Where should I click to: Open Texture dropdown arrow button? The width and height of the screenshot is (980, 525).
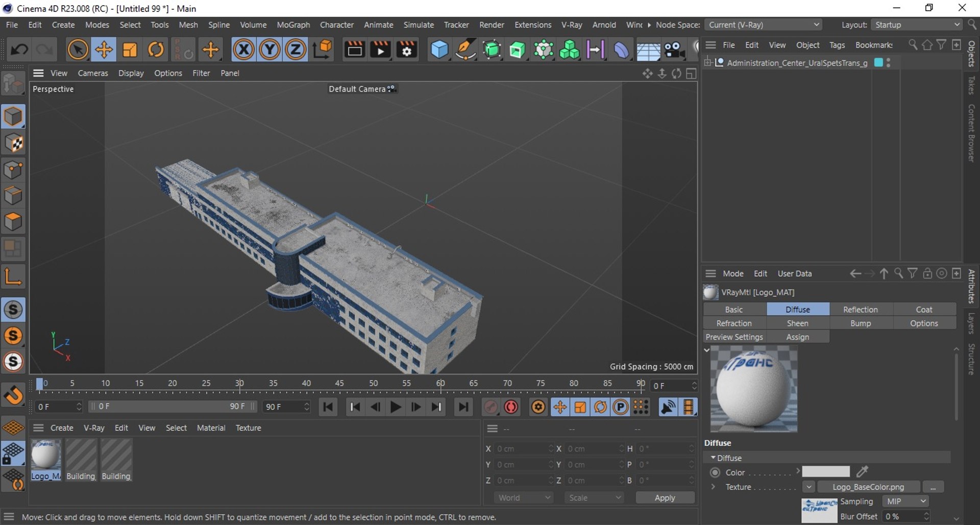tap(808, 487)
